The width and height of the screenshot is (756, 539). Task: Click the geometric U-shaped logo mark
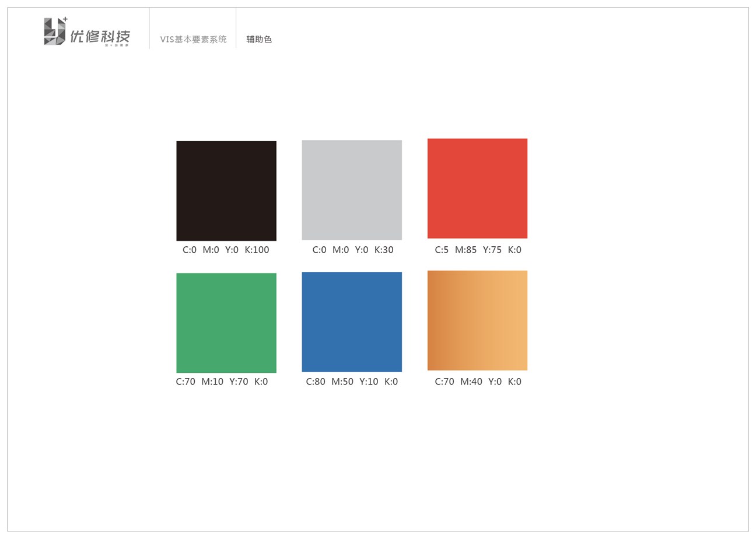point(54,32)
